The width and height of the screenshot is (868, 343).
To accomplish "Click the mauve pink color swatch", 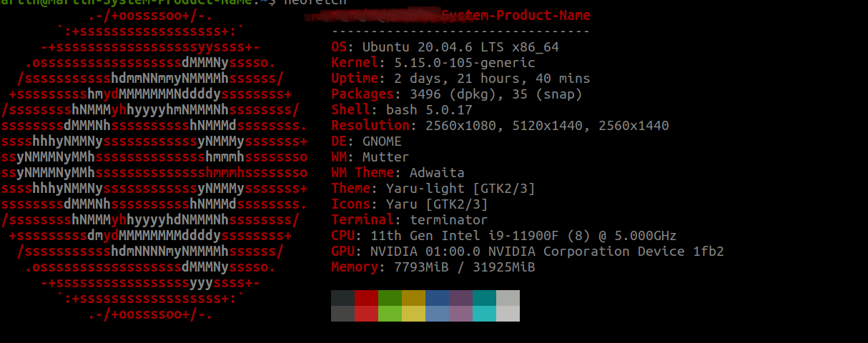I will pyautogui.click(x=460, y=314).
